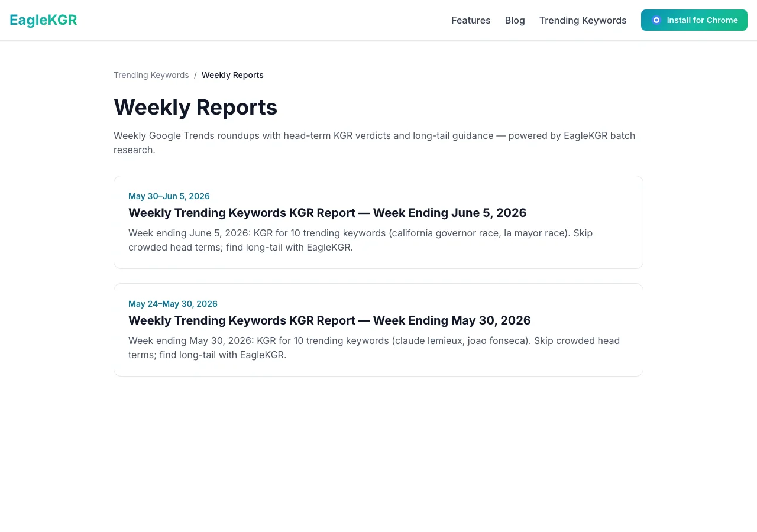Go to the Blog page
The width and height of the screenshot is (757, 532).
515,20
